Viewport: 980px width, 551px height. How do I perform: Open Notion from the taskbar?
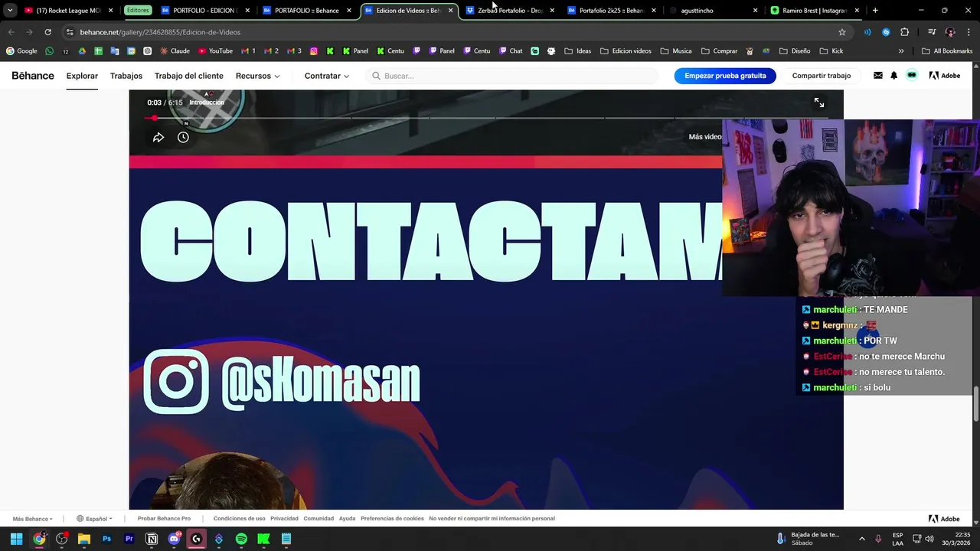pos(152,539)
